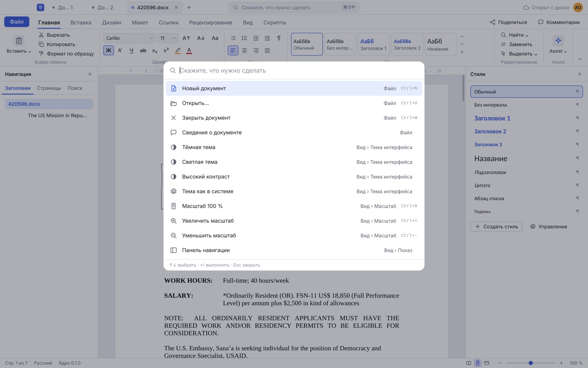Select Тёмная тема command in palette
This screenshot has width=588, height=368.
(x=294, y=147)
